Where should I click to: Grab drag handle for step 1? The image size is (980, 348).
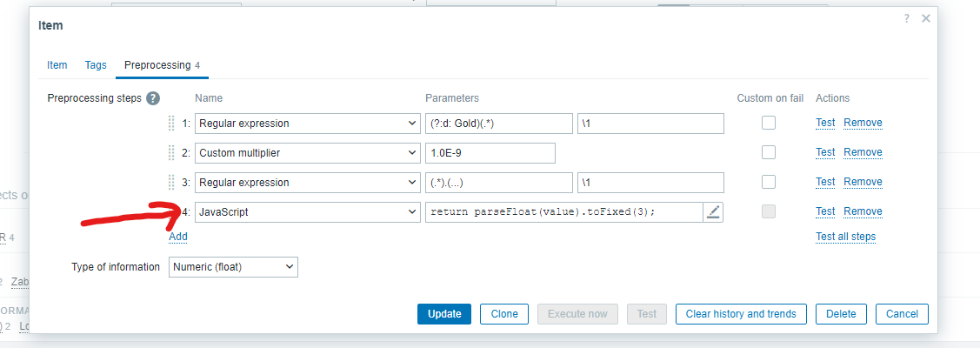(171, 124)
